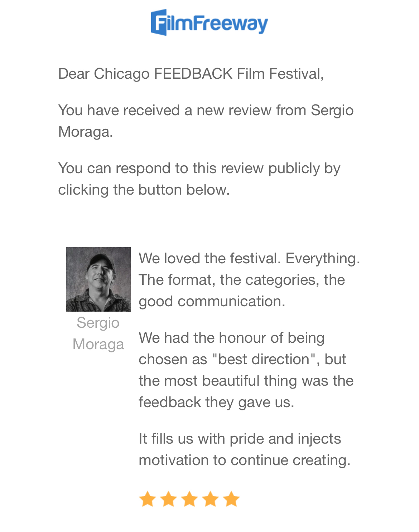Click 'Dear' at the greeting start
419x532 pixels.
(x=73, y=74)
